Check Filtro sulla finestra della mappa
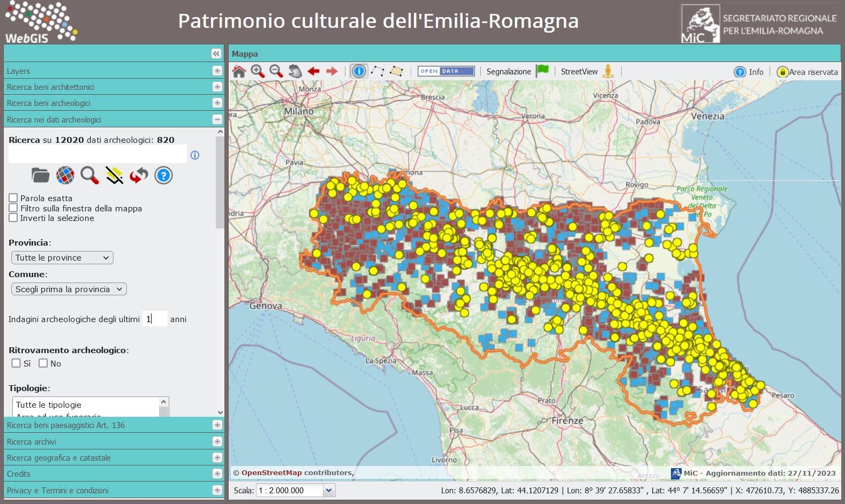The height and width of the screenshot is (504, 845). click(13, 208)
